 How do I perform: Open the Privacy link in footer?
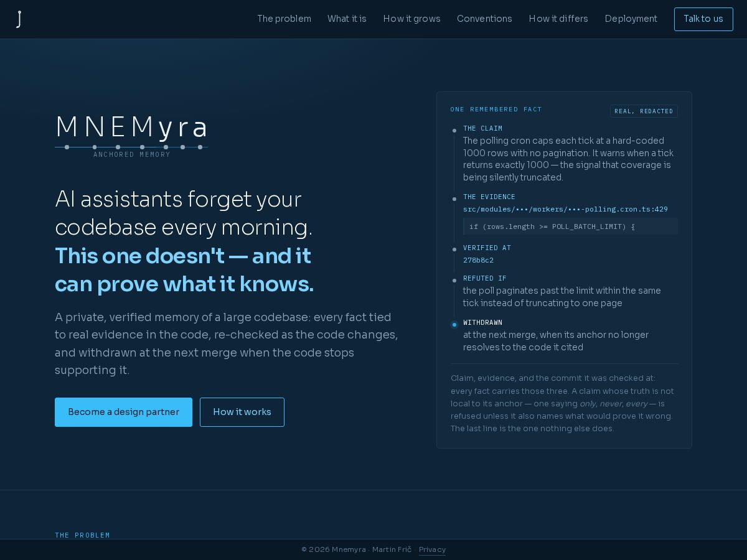[x=432, y=549]
